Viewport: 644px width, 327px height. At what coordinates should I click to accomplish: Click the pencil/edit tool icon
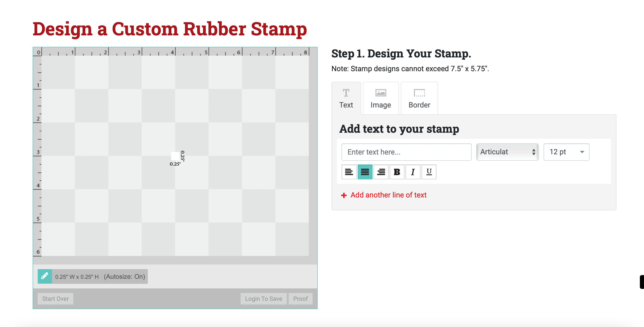pos(45,276)
